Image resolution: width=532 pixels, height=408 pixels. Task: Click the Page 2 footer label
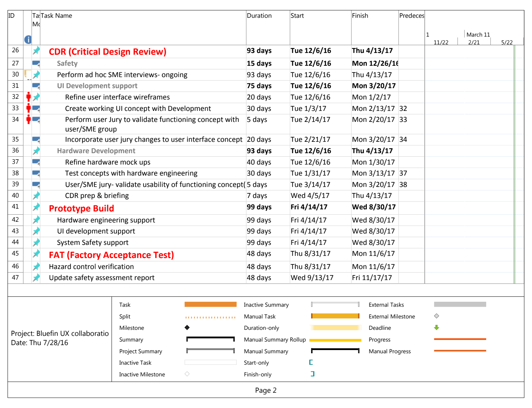tap(266, 390)
